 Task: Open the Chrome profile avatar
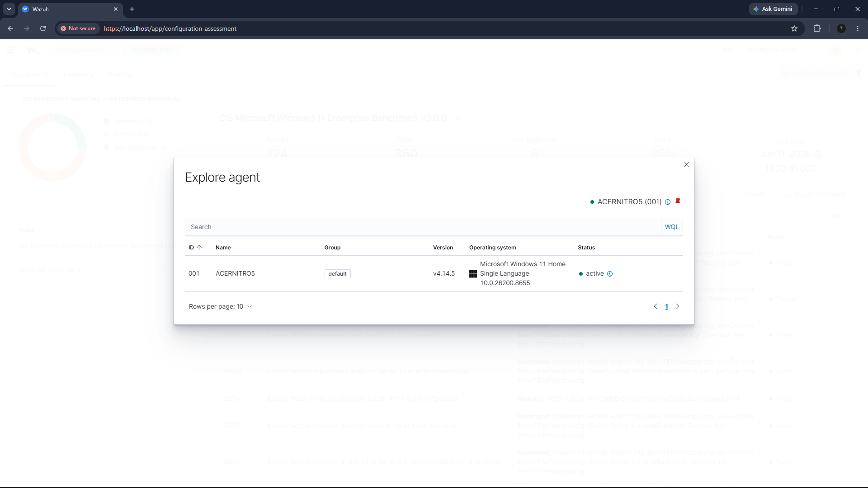841,28
